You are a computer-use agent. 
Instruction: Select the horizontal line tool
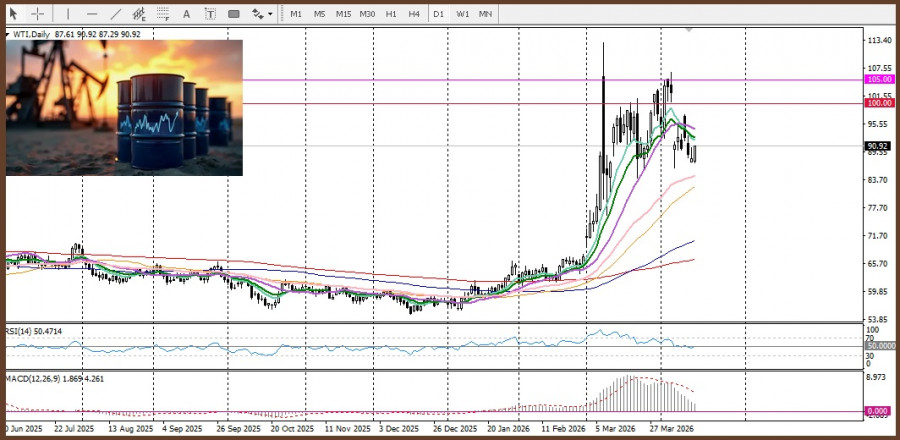tap(92, 14)
